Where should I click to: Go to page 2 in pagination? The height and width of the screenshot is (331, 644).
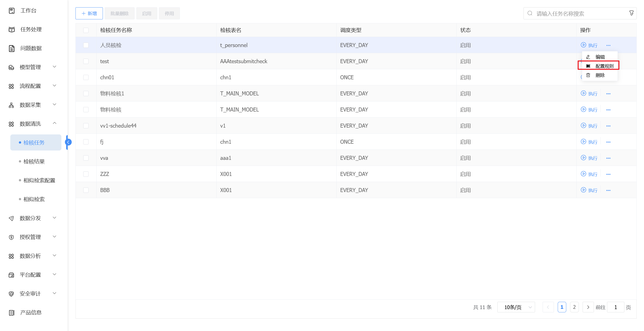pyautogui.click(x=574, y=307)
